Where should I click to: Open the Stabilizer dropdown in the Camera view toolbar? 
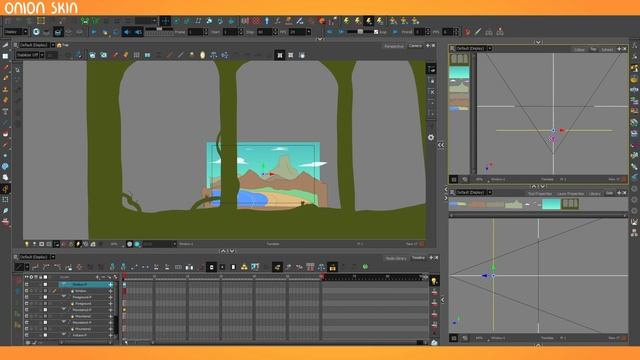click(42, 55)
